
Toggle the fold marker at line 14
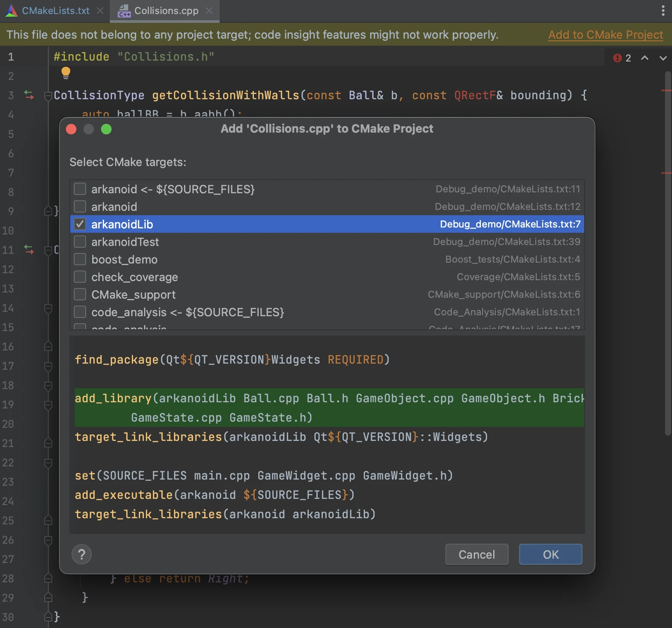coord(48,308)
